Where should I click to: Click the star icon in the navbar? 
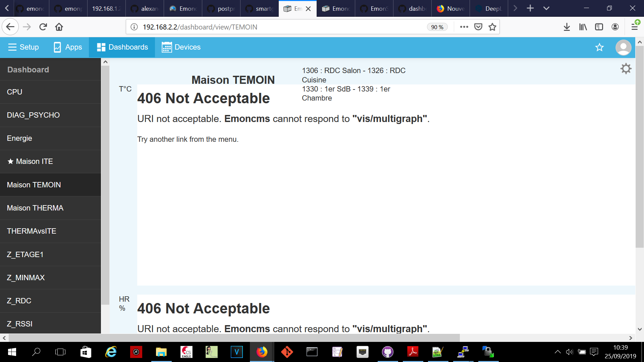pyautogui.click(x=600, y=48)
